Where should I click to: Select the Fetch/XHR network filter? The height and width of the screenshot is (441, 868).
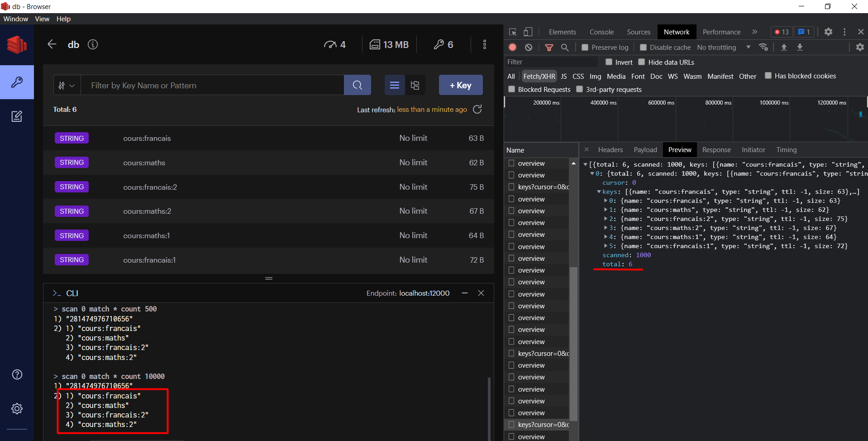pos(539,76)
